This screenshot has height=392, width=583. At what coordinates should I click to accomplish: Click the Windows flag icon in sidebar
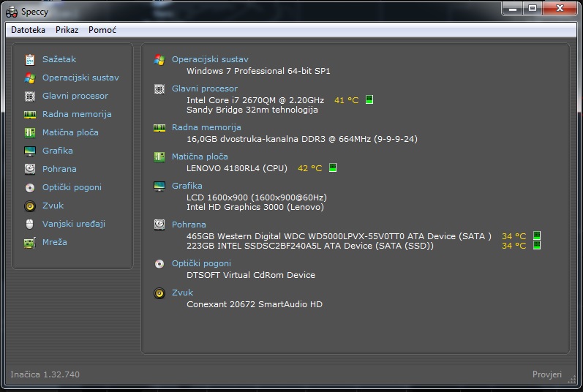point(30,78)
